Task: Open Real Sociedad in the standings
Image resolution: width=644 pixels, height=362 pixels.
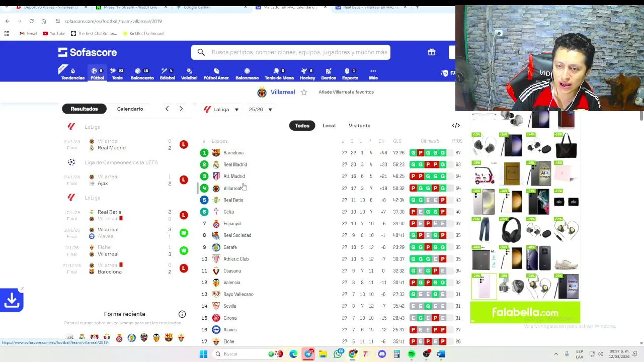Action: coord(237,235)
